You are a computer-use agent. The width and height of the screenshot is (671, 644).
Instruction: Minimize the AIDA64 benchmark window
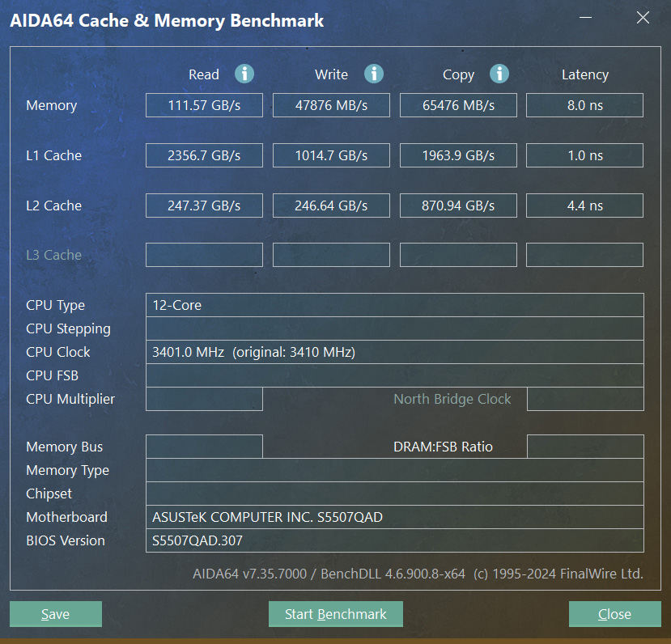coord(585,18)
